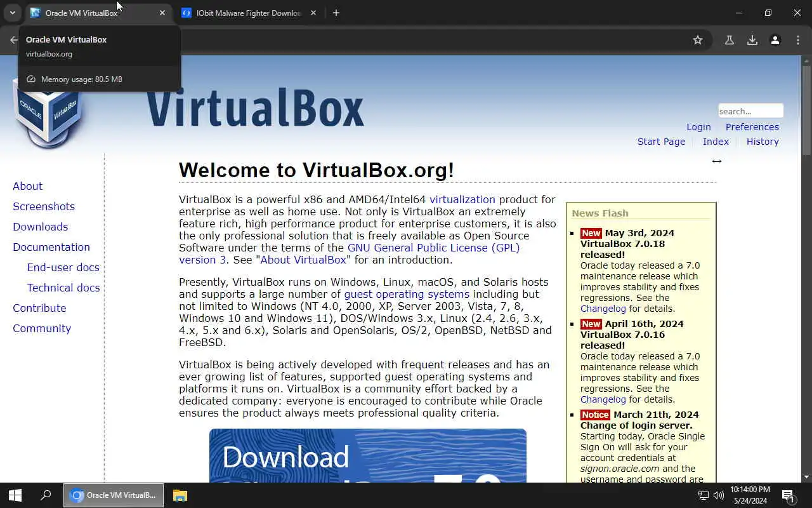Screen dimensions: 812x508
Task: Open the Windows Start menu
Action: [x=15, y=495]
